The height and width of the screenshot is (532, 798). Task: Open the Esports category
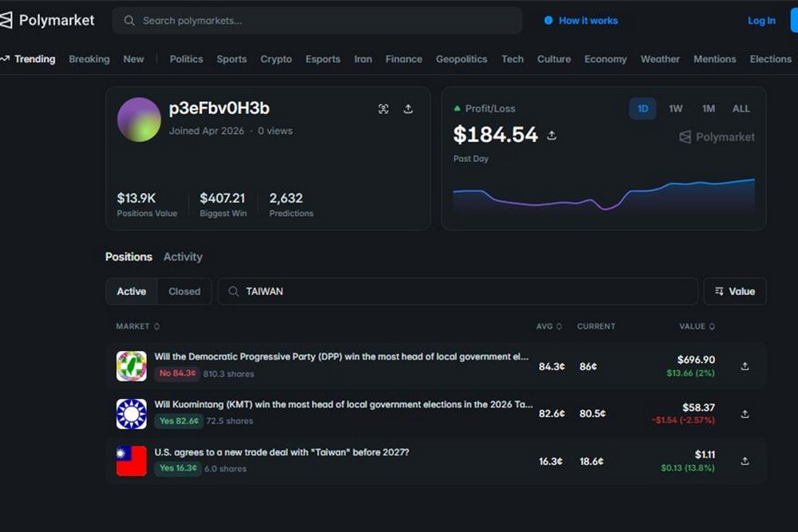point(322,59)
